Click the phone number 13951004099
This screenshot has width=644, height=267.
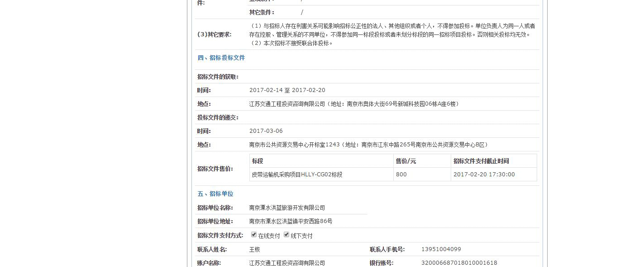coord(441,249)
